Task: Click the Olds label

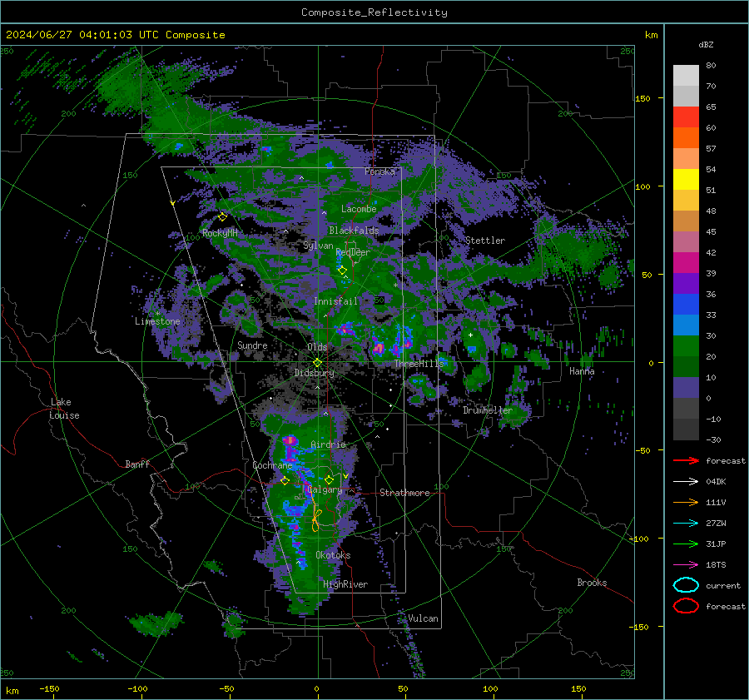Action: [317, 347]
